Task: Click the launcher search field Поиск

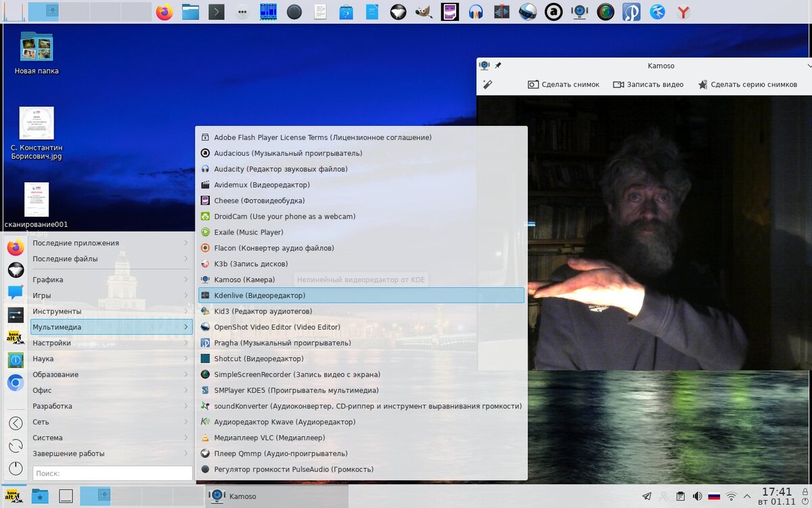Action: click(x=112, y=473)
